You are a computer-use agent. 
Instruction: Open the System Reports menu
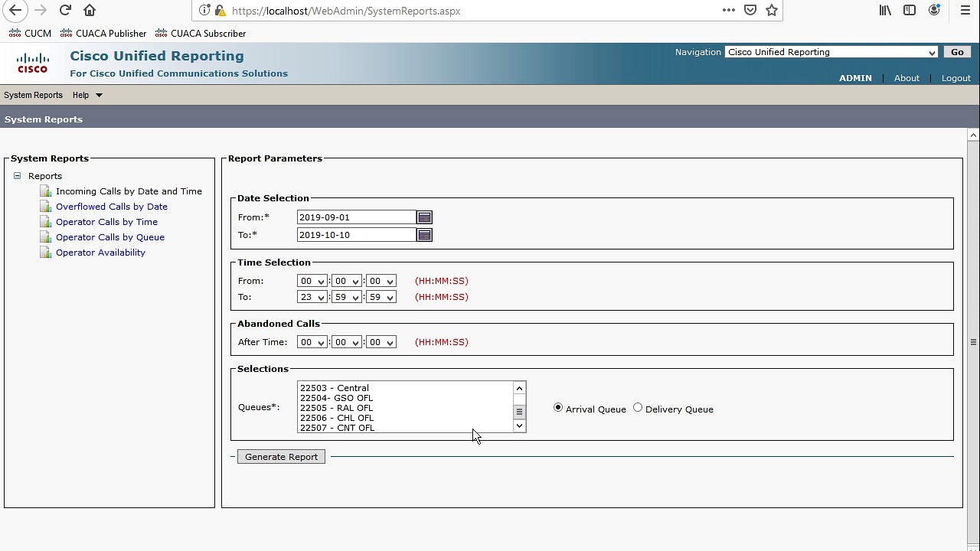click(33, 95)
